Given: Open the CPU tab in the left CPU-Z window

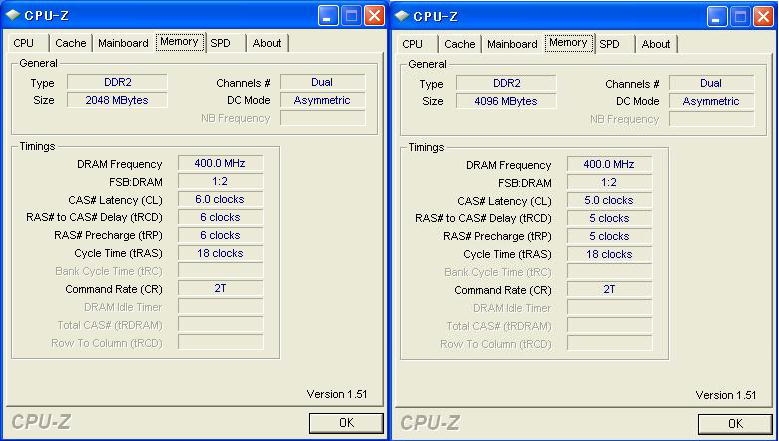Looking at the screenshot, I should pos(27,43).
